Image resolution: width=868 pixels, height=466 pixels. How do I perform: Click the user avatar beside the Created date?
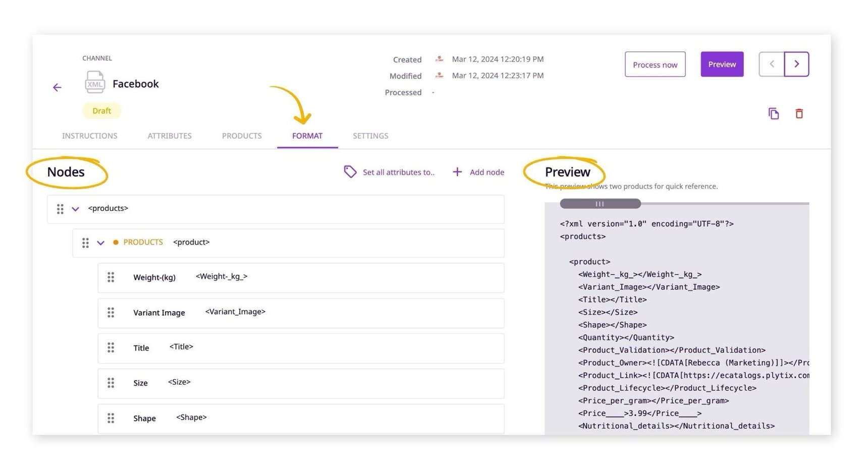pos(439,59)
